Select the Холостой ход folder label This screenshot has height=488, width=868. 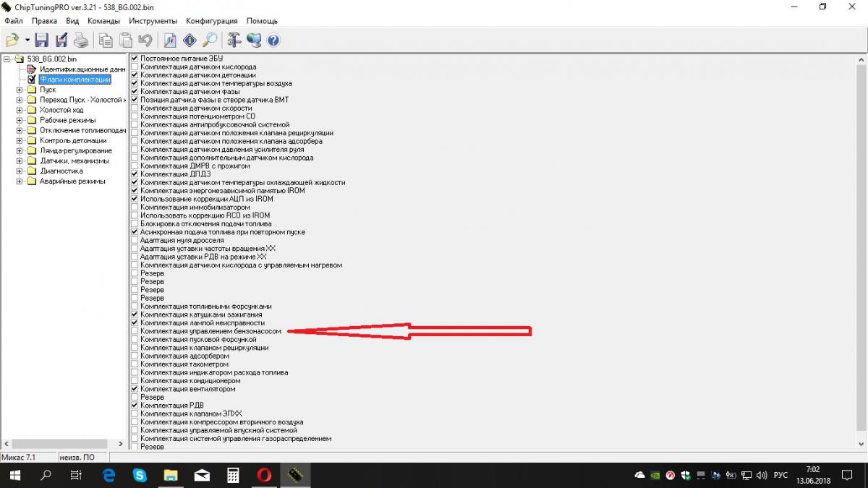(61, 110)
